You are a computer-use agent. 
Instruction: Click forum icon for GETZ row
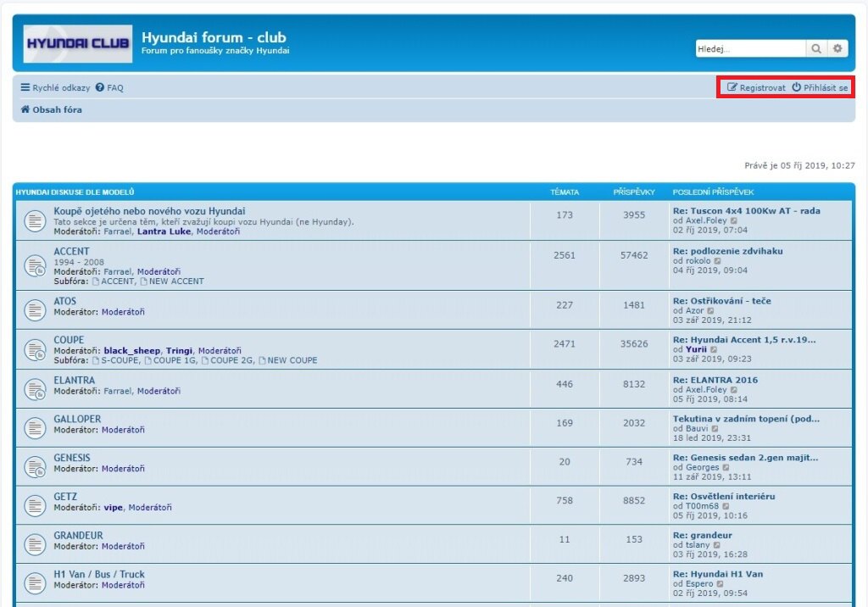(34, 505)
